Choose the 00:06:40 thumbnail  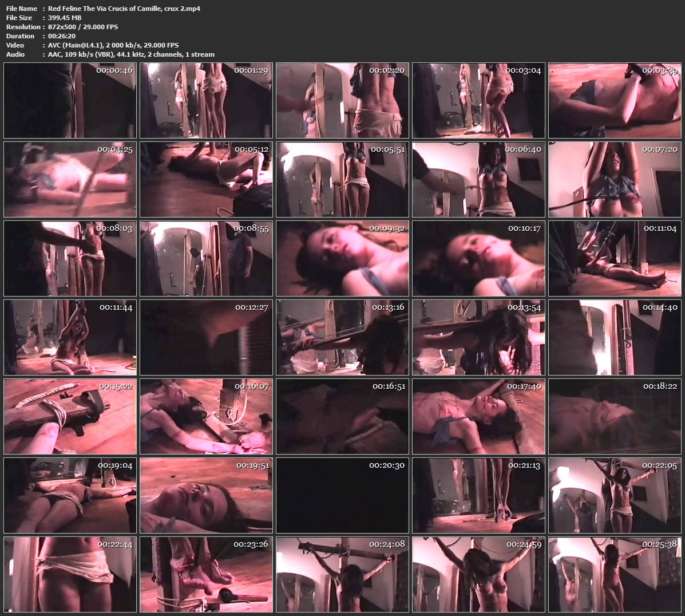(479, 180)
